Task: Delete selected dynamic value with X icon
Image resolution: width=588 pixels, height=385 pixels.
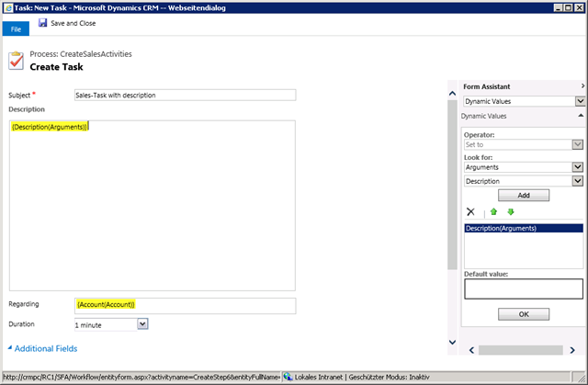Action: click(x=470, y=212)
